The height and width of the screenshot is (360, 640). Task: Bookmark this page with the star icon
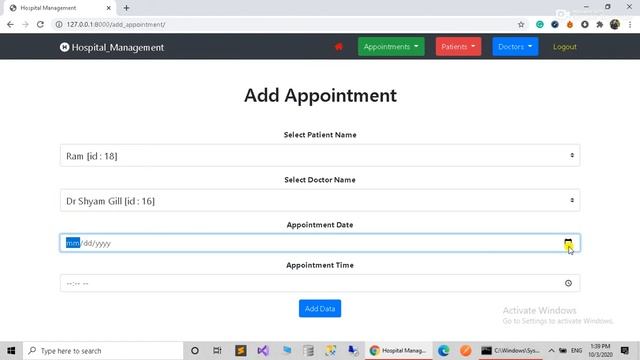[521, 24]
